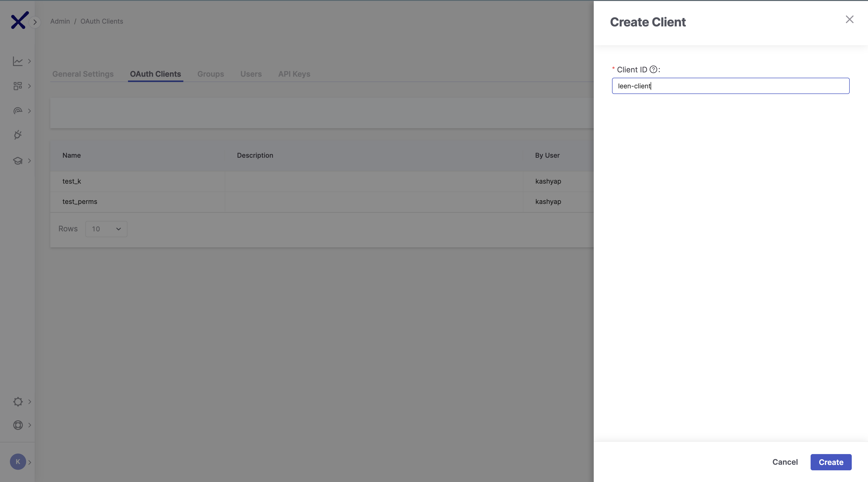Open the Rows per page dropdown
The height and width of the screenshot is (482, 868).
(106, 229)
